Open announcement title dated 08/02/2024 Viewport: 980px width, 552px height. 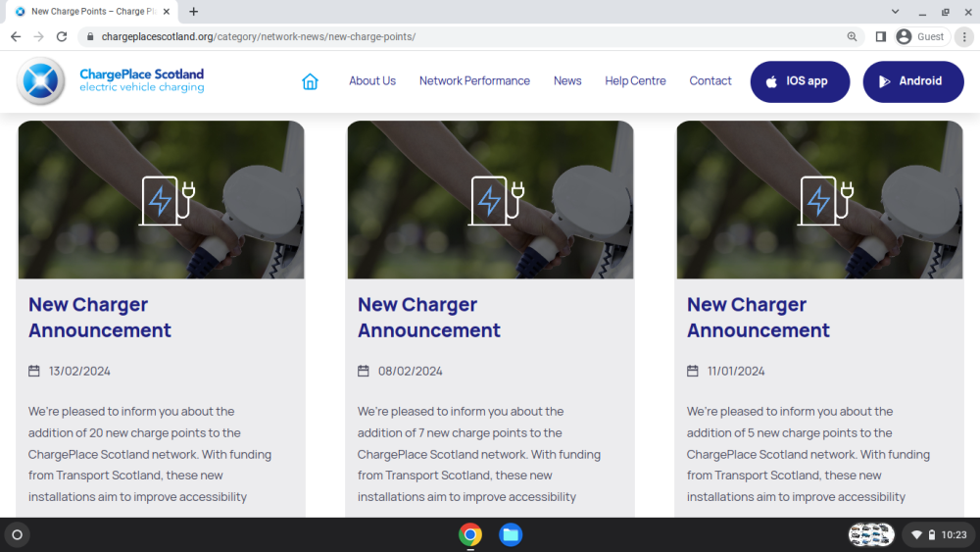[429, 317]
